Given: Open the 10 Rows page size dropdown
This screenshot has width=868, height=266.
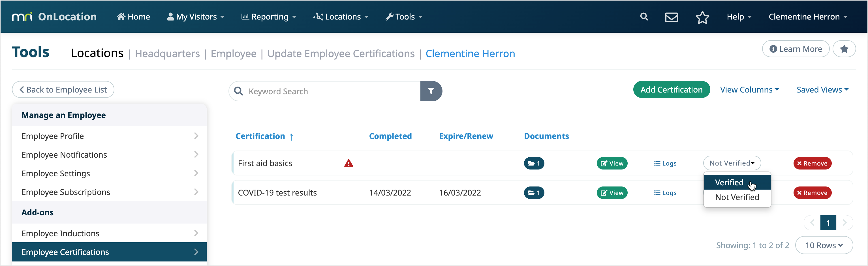Looking at the screenshot, I should pyautogui.click(x=824, y=245).
